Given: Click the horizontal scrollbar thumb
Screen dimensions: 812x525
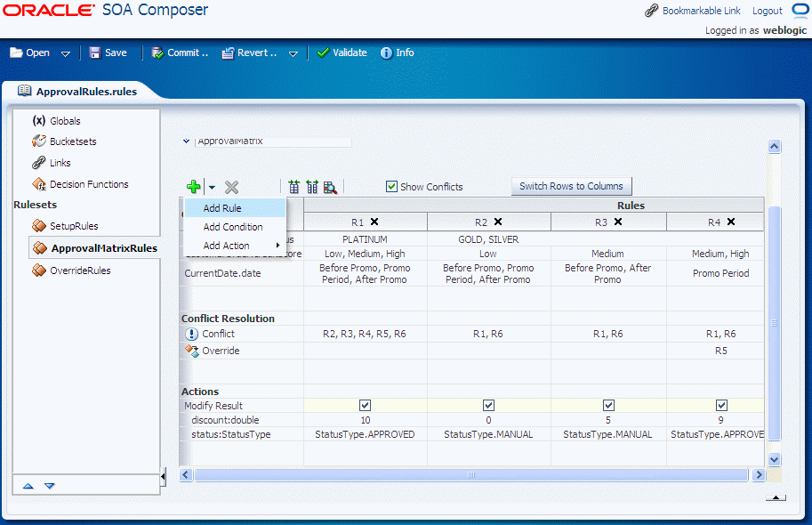Looking at the screenshot, I should coord(470,475).
